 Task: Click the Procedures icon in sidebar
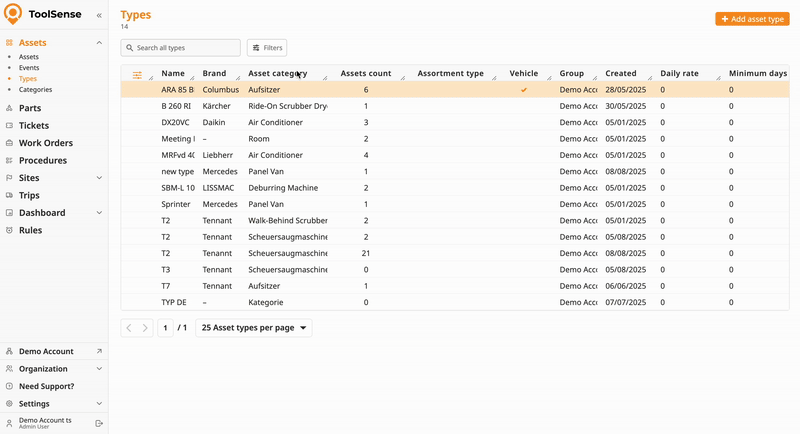(x=9, y=160)
